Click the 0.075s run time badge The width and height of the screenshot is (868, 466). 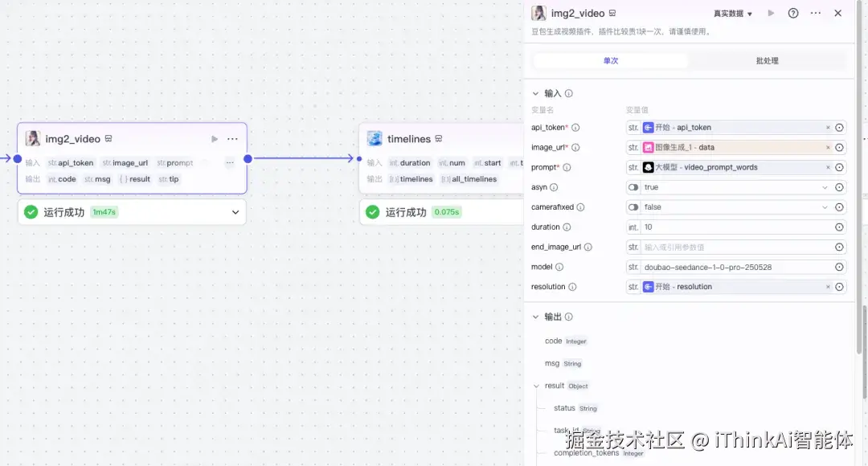pos(447,212)
